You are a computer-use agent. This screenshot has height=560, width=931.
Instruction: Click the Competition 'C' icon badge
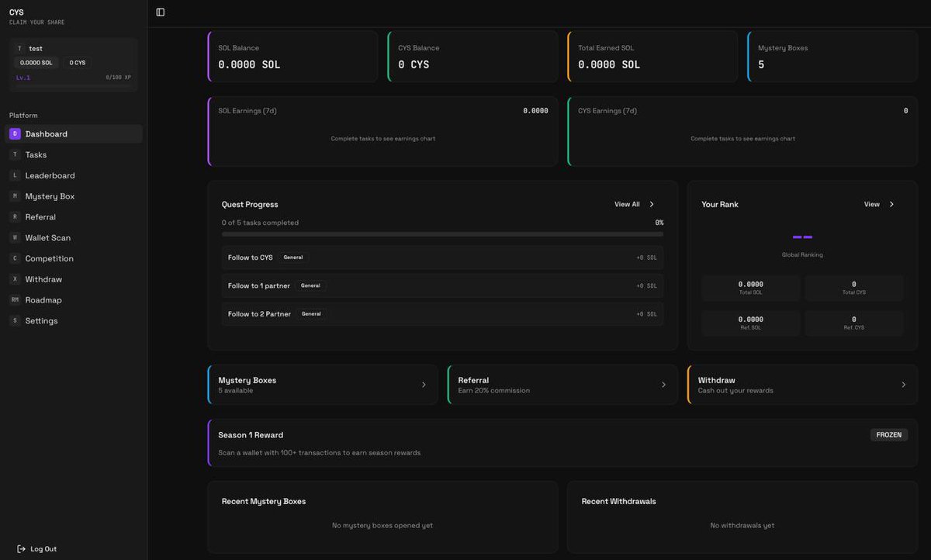click(x=15, y=258)
